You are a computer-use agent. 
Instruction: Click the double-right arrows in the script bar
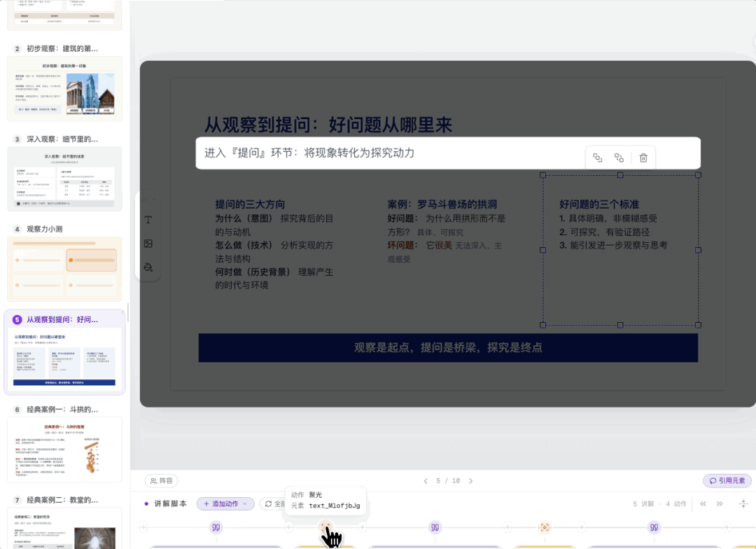[x=720, y=503]
